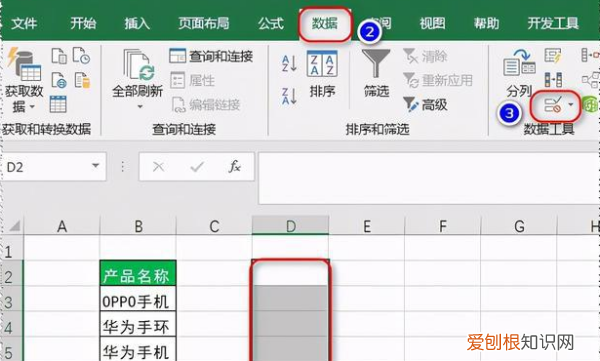Switch to the 视图 View tab

pyautogui.click(x=432, y=23)
